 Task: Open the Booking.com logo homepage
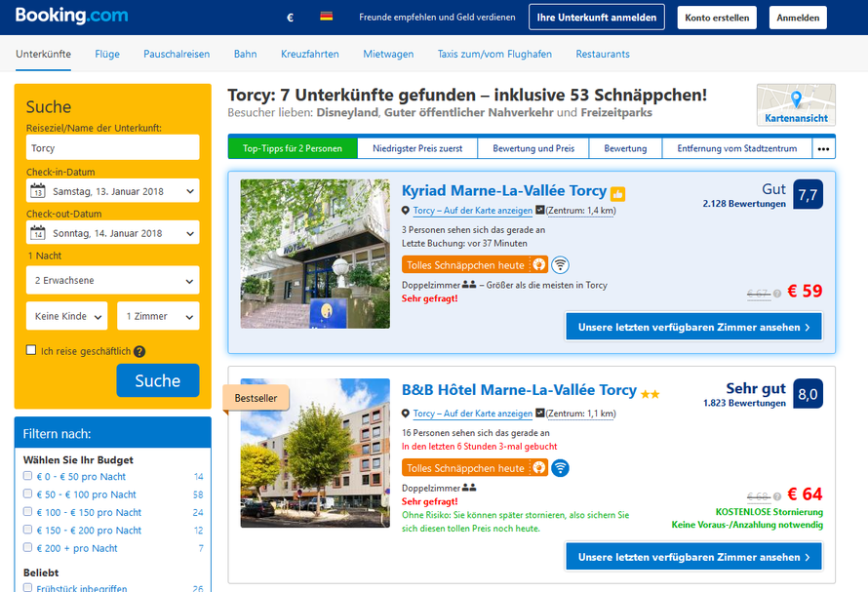(71, 16)
